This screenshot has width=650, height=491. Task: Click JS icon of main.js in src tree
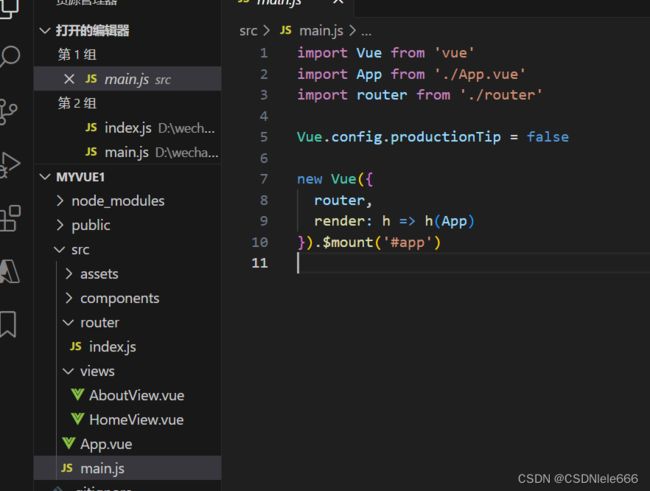point(67,468)
